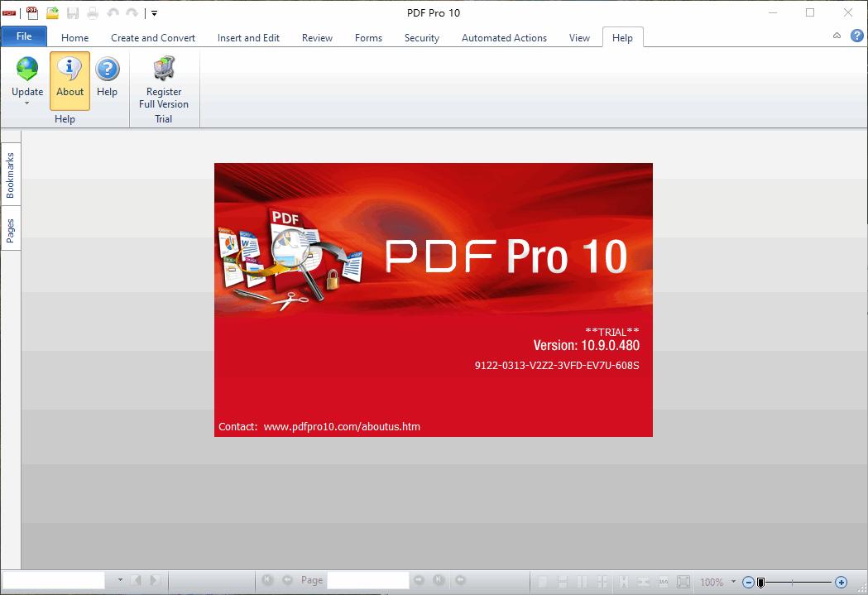
Task: Switch to the View tab
Action: coord(579,37)
